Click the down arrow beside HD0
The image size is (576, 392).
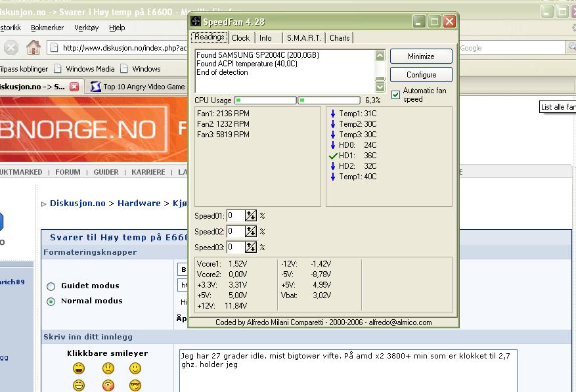[x=333, y=145]
